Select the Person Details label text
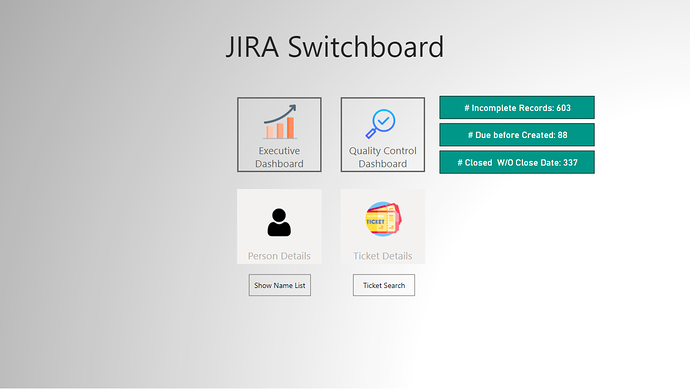690x389 pixels. coord(279,256)
